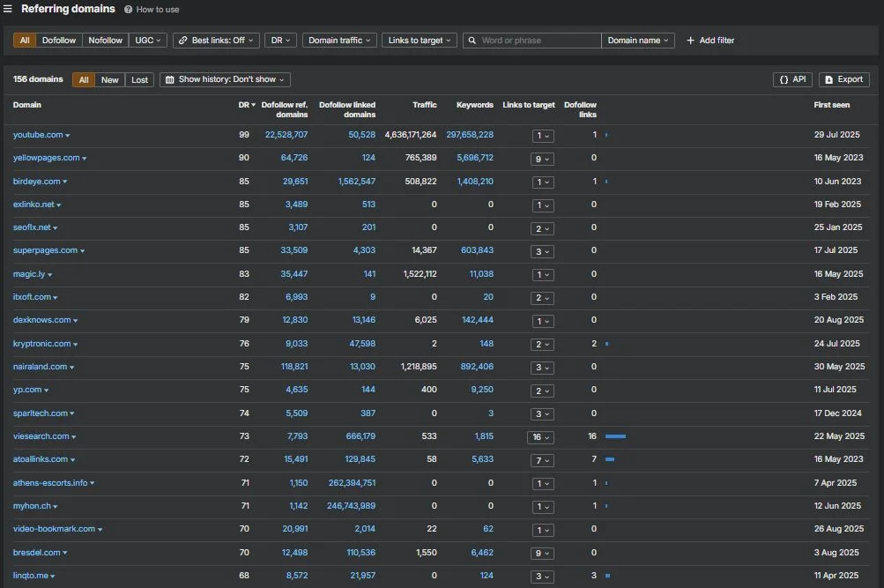884x588 pixels.
Task: Open the hamburger menu icon
Action: tap(7, 9)
